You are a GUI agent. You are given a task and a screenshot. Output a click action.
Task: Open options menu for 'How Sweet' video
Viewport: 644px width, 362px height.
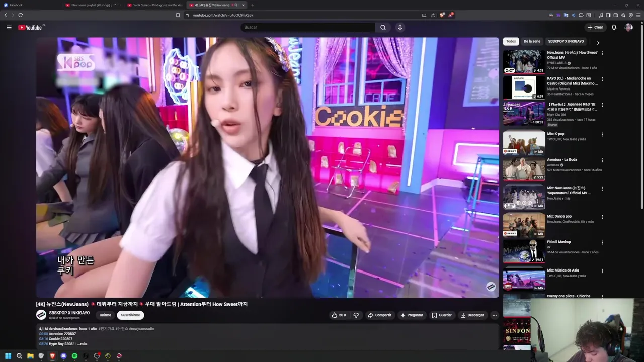[x=602, y=53]
